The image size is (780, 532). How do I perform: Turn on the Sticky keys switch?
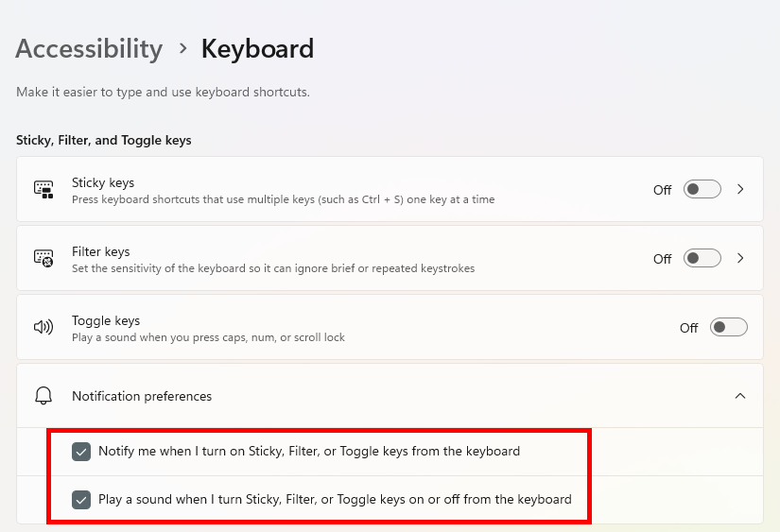[702, 189]
